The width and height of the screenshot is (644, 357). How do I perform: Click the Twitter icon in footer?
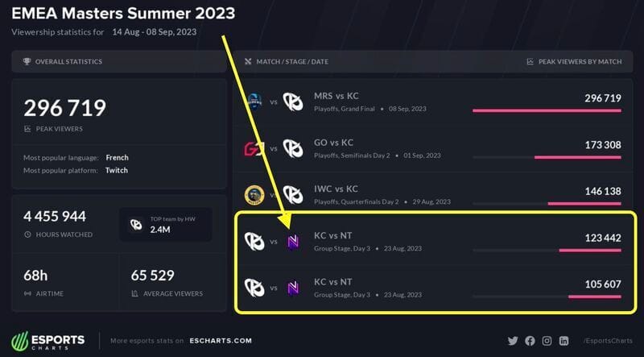point(513,341)
